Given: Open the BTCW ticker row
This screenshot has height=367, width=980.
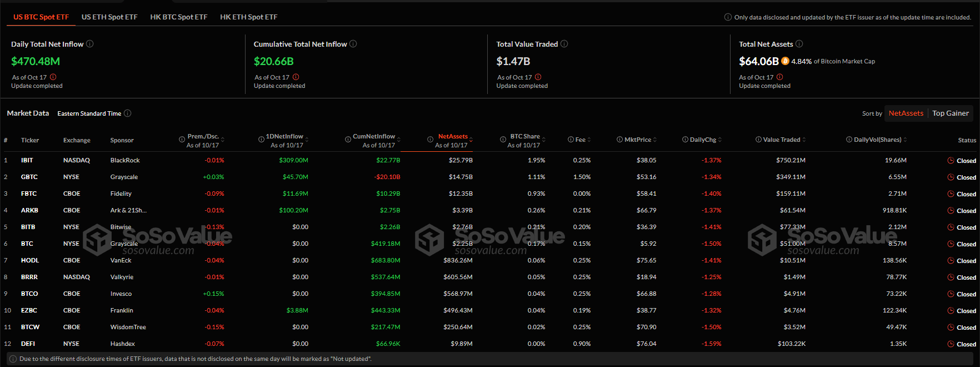Looking at the screenshot, I should point(490,327).
